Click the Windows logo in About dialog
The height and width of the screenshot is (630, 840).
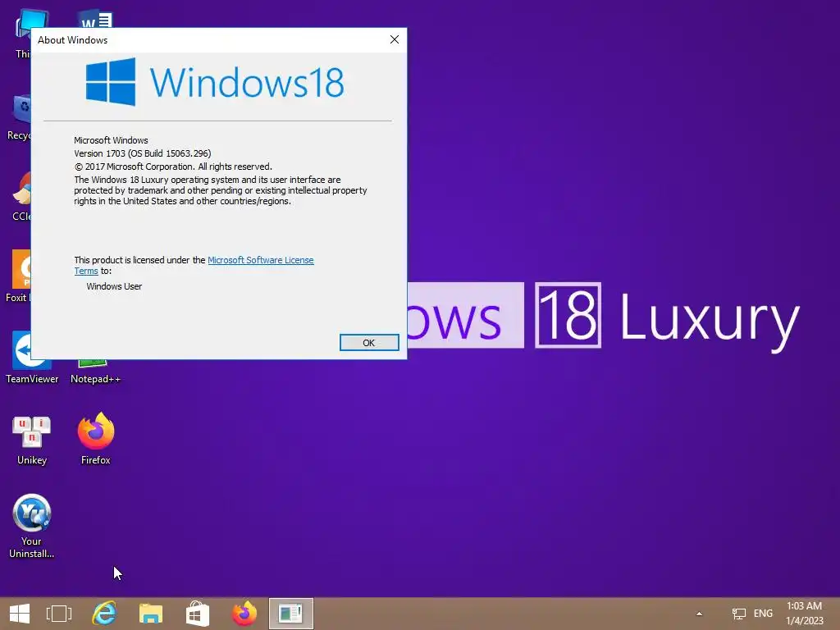point(111,82)
